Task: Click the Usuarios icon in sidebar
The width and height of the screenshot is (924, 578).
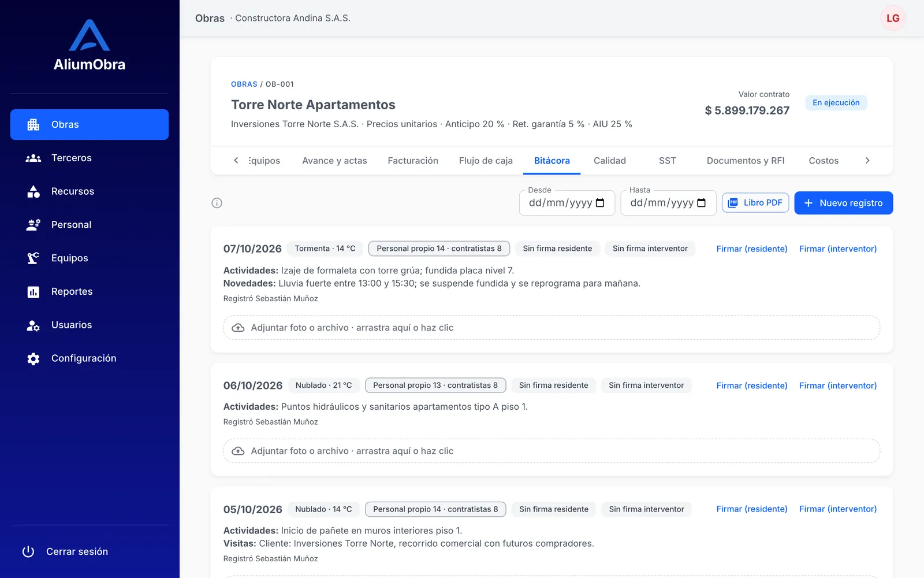Action: pyautogui.click(x=33, y=325)
